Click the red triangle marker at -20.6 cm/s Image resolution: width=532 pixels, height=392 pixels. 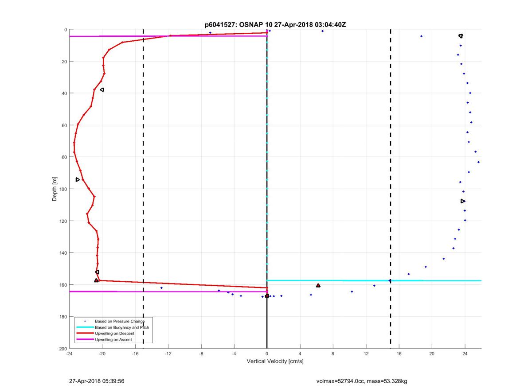coord(96,280)
